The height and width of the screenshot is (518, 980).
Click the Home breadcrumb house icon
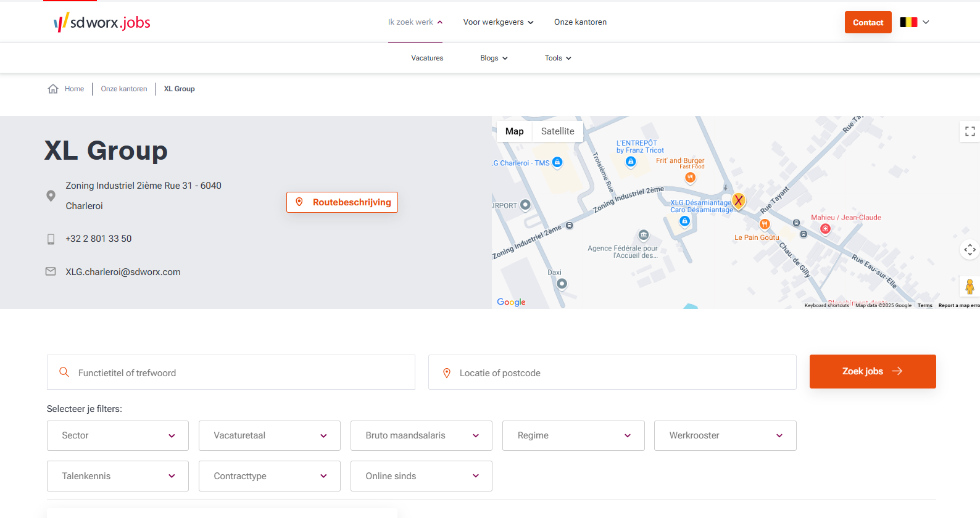coord(53,89)
